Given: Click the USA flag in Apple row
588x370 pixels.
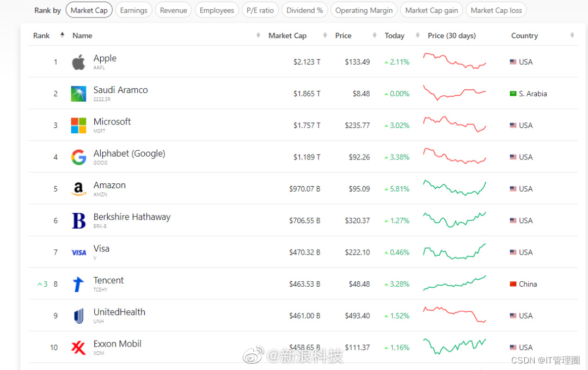Looking at the screenshot, I should pos(513,62).
